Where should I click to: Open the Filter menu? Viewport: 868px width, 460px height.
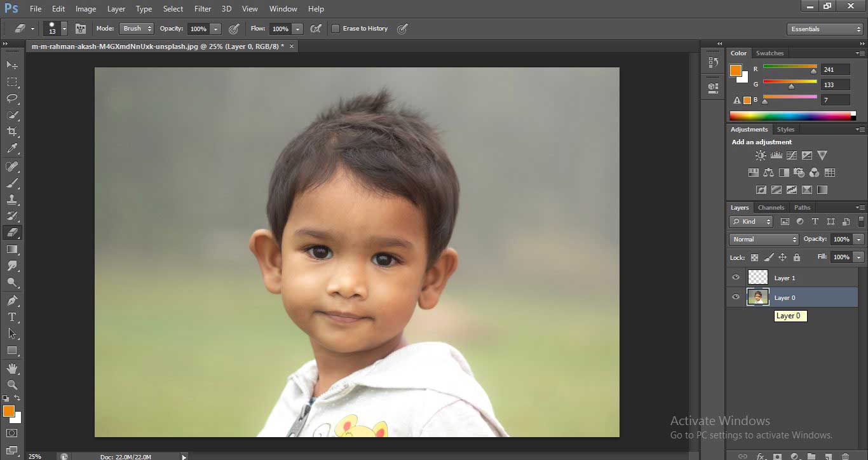pos(202,8)
